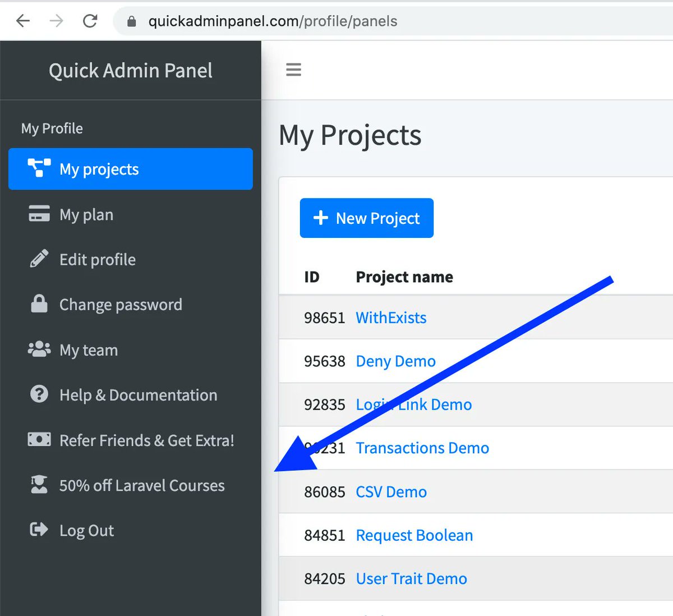Click the Project name column header
Viewport: 673px width, 616px height.
point(404,277)
